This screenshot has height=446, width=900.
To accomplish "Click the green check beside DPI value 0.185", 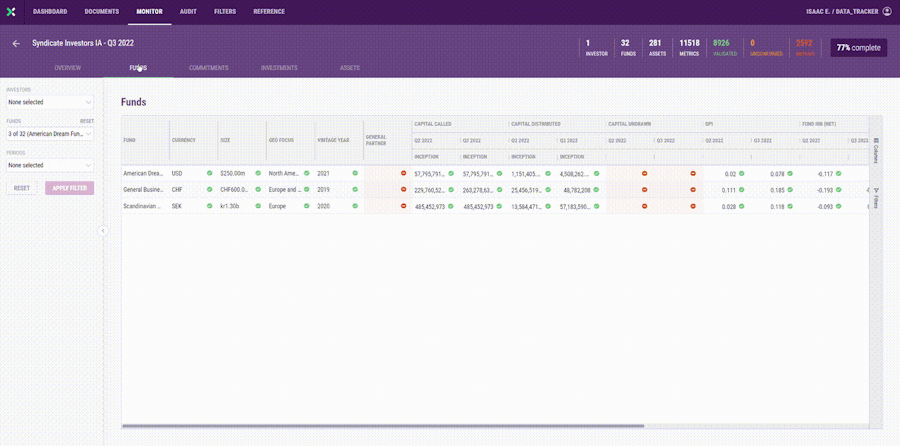I will 790,189.
